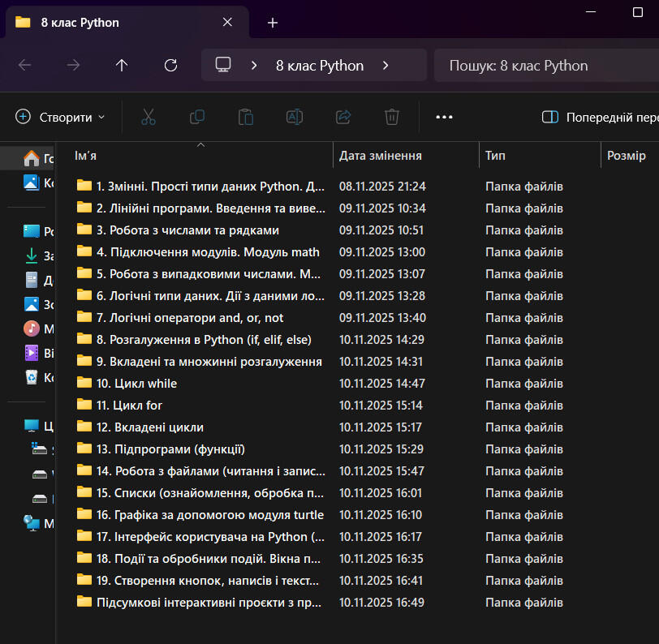The width and height of the screenshot is (659, 644).
Task: Select folder '1. Змінні. Прості типи даних Python'
Action: pyautogui.click(x=200, y=186)
